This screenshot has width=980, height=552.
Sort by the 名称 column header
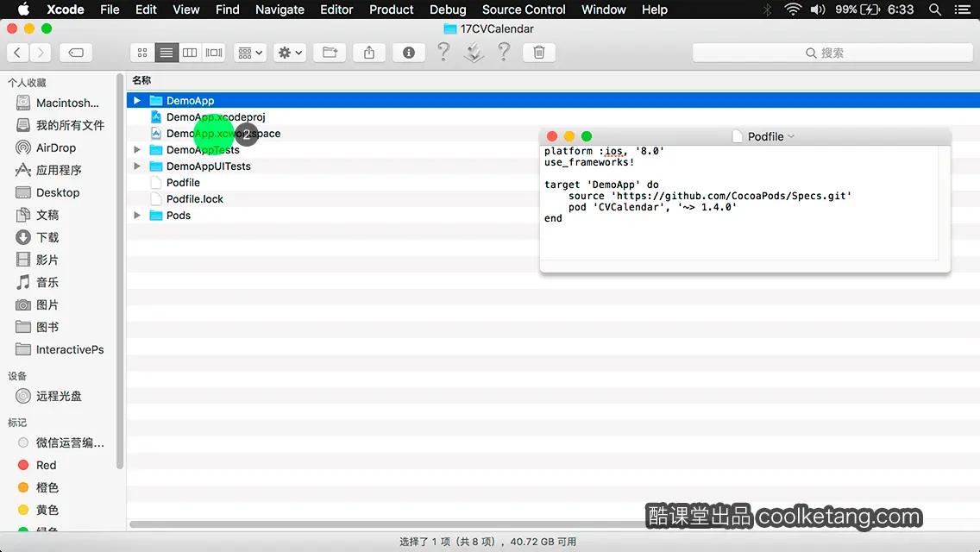coord(141,80)
